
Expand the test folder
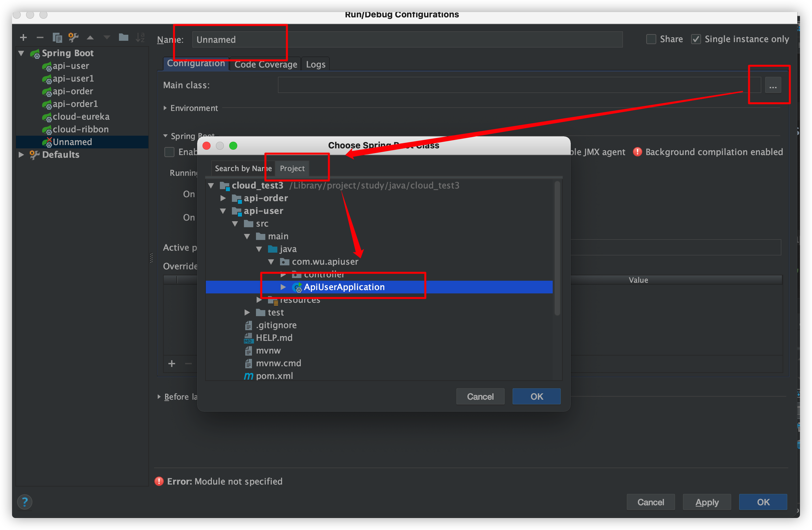247,312
